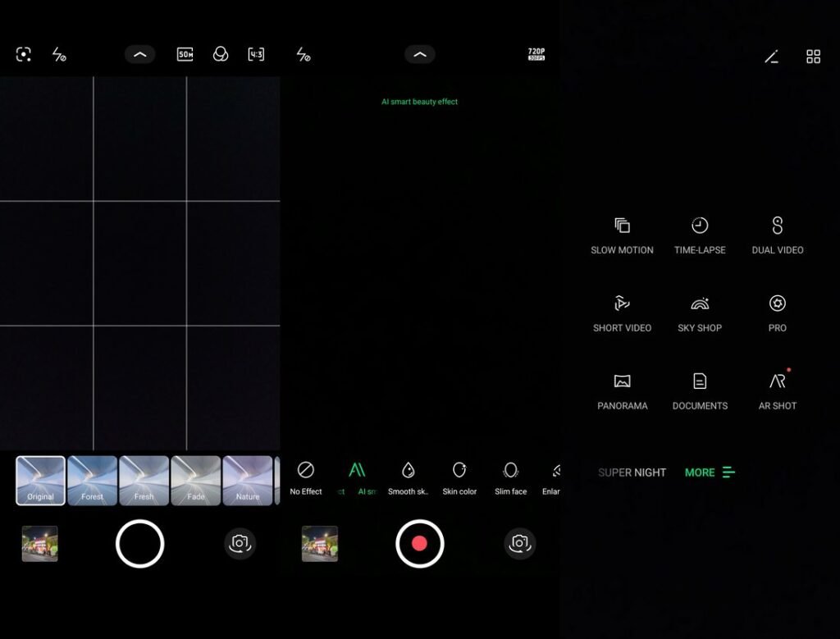Image resolution: width=840 pixels, height=639 pixels.
Task: Change the 720P 30FPS video resolution
Action: (536, 54)
